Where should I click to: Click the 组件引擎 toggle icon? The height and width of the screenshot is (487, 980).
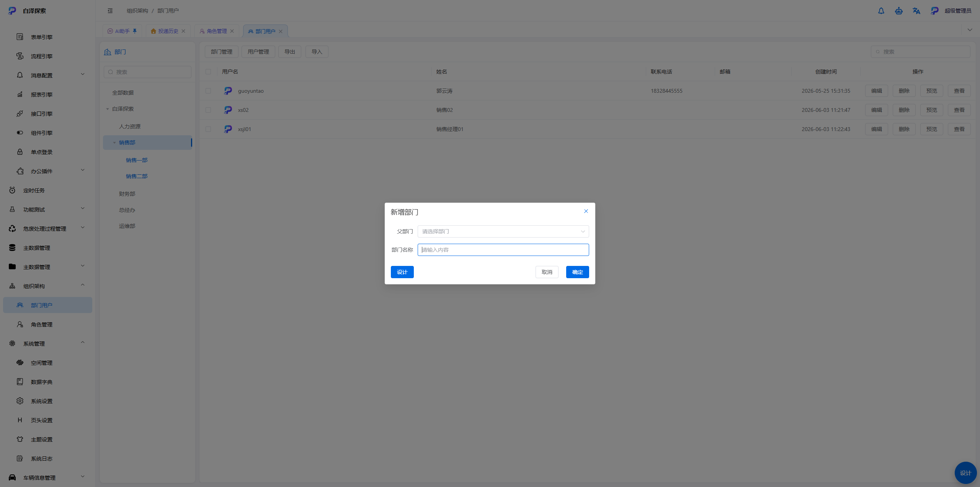(20, 133)
